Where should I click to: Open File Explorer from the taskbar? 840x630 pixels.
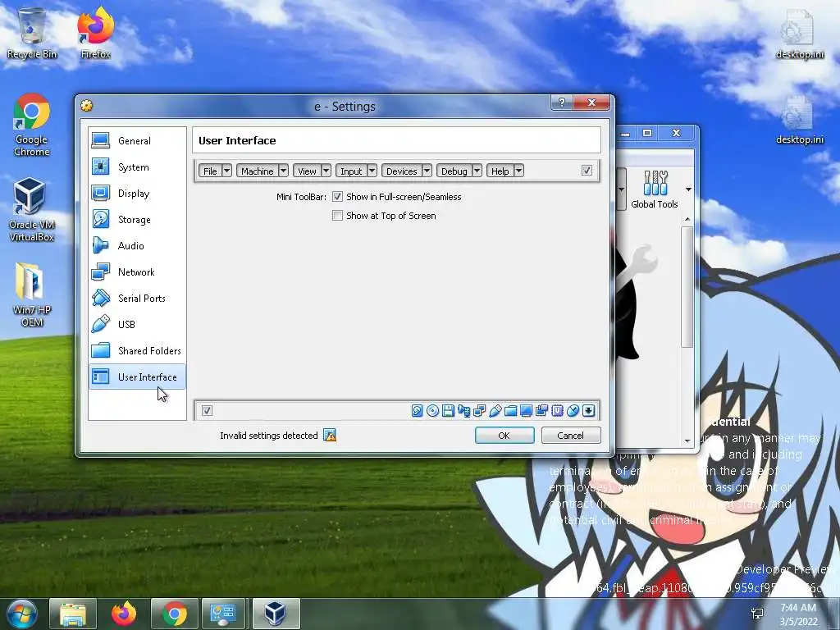73,614
